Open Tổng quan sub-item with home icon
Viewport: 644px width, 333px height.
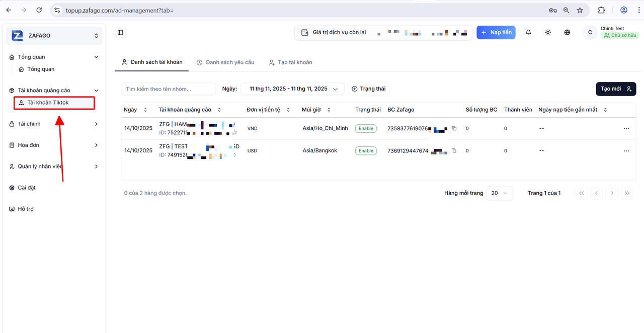pyautogui.click(x=36, y=69)
